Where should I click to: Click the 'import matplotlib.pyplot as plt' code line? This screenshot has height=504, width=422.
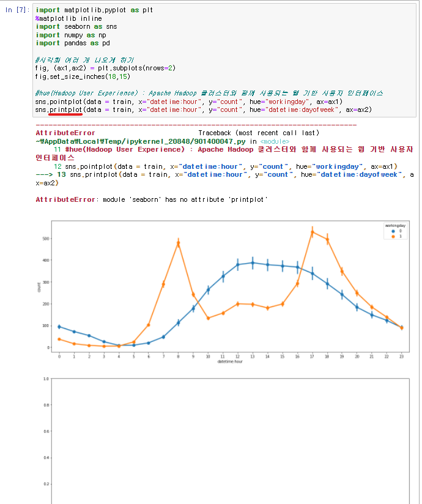point(94,10)
